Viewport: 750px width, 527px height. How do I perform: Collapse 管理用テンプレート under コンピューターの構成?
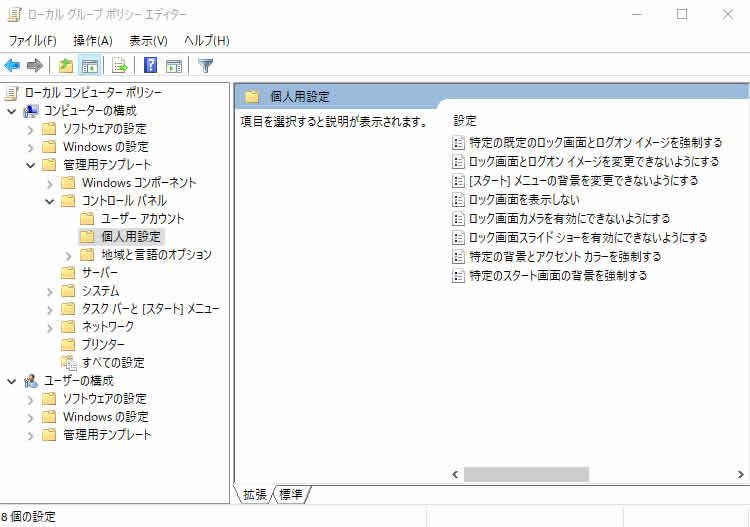[31, 165]
